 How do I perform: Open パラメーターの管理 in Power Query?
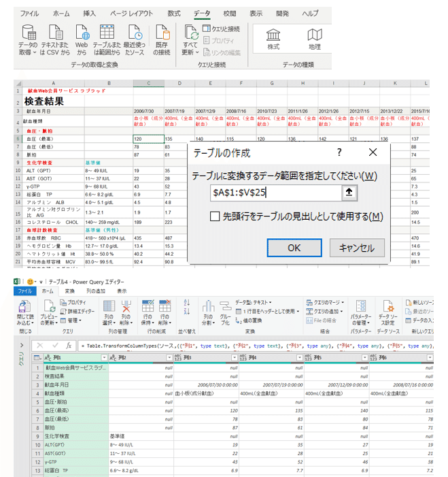coord(361,313)
